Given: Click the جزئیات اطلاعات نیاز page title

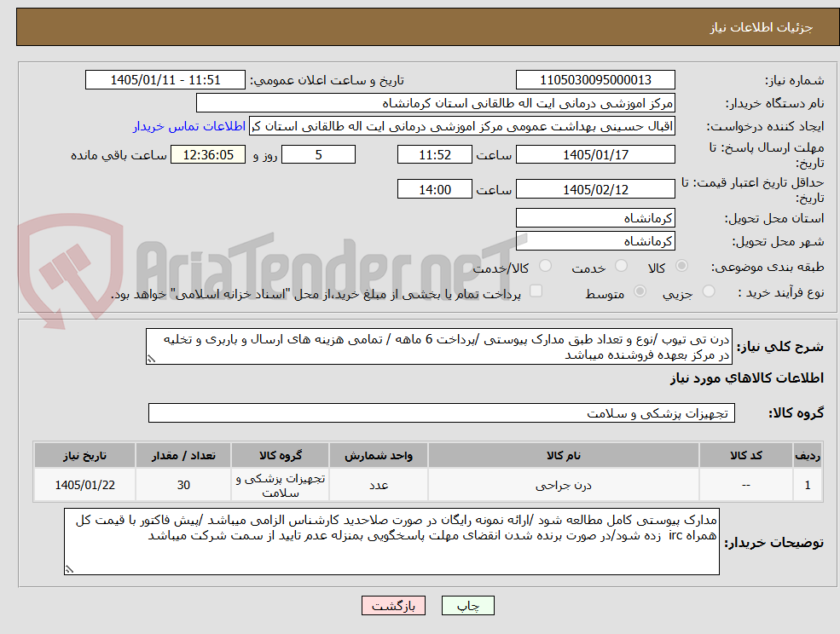Looking at the screenshot, I should coord(762,27).
